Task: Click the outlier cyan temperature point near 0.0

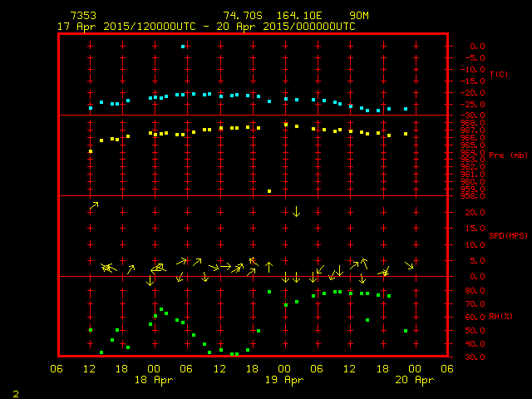Action: coord(182,47)
